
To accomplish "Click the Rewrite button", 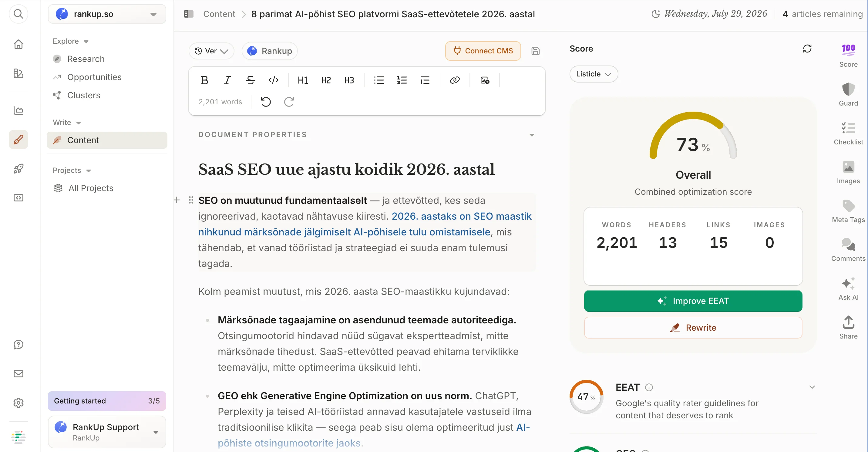I will [693, 328].
